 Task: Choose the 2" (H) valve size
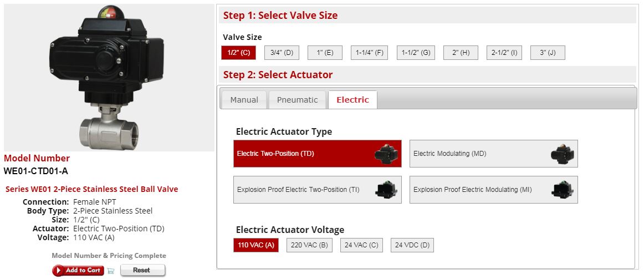[x=461, y=53]
